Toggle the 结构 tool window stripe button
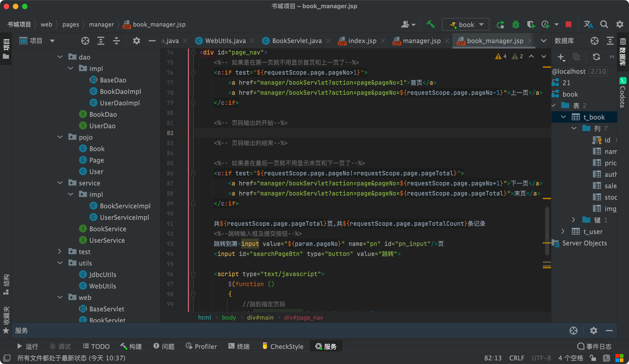Screen dimensions: 629x364 click(x=6, y=284)
